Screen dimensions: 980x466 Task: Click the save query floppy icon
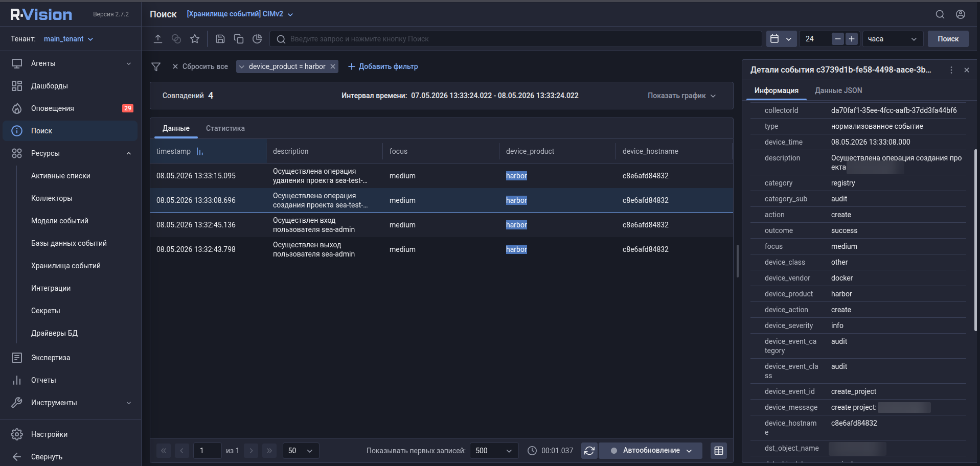(220, 39)
